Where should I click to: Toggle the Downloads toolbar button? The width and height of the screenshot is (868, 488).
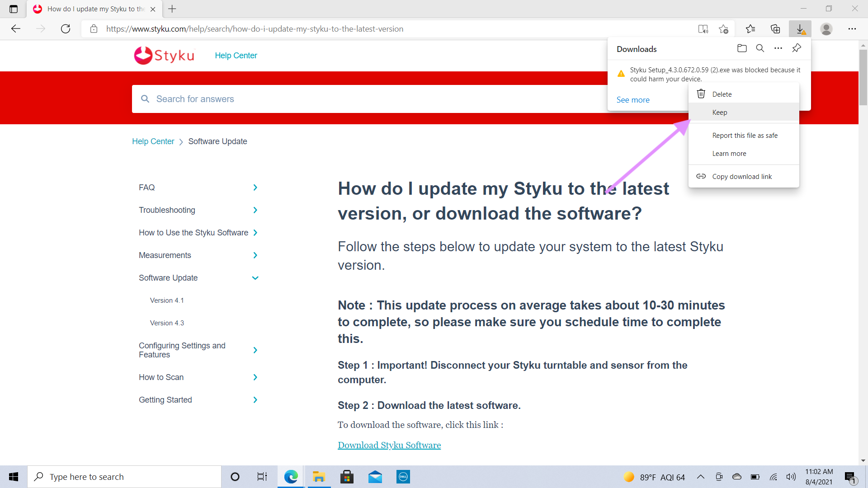800,29
